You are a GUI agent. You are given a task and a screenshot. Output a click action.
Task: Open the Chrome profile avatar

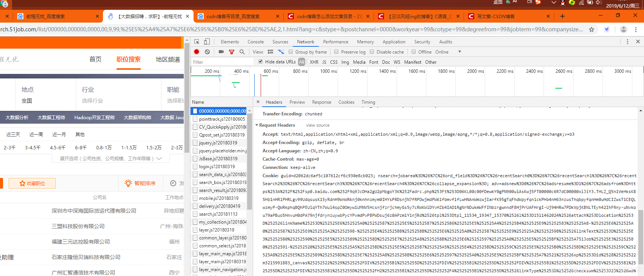coord(624,29)
